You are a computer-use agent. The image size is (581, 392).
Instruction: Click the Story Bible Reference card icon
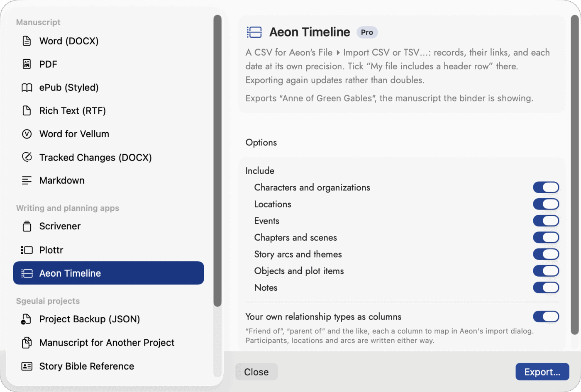(x=27, y=366)
